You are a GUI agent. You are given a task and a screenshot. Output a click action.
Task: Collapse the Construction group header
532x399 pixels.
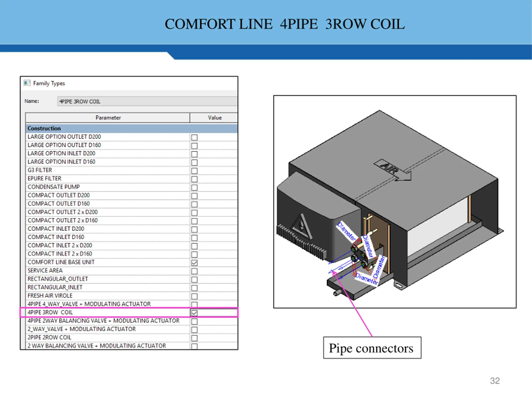[132, 128]
